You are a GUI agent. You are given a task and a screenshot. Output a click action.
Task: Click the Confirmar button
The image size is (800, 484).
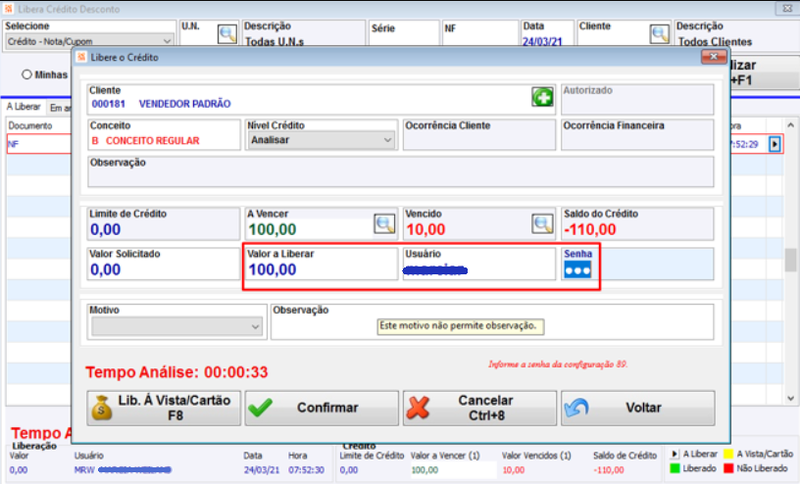[321, 408]
